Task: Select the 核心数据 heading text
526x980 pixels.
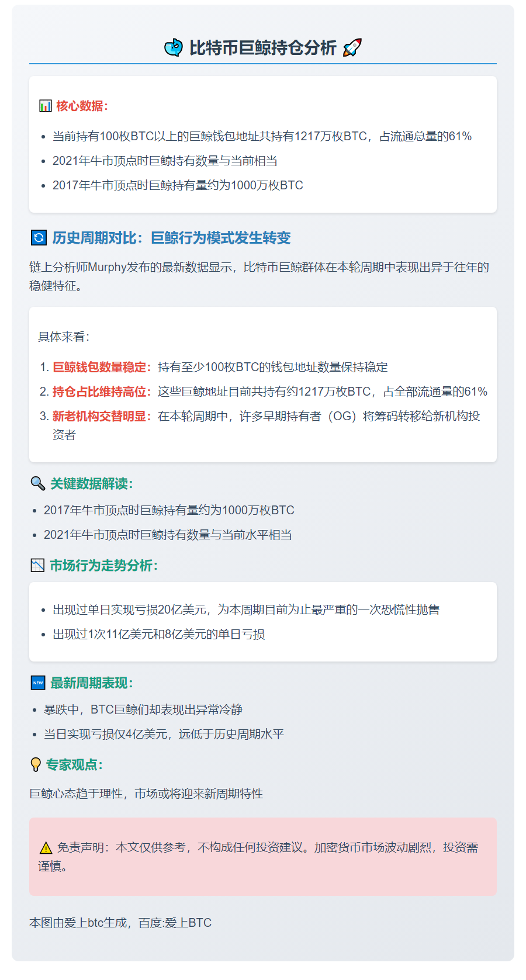Action: (82, 106)
